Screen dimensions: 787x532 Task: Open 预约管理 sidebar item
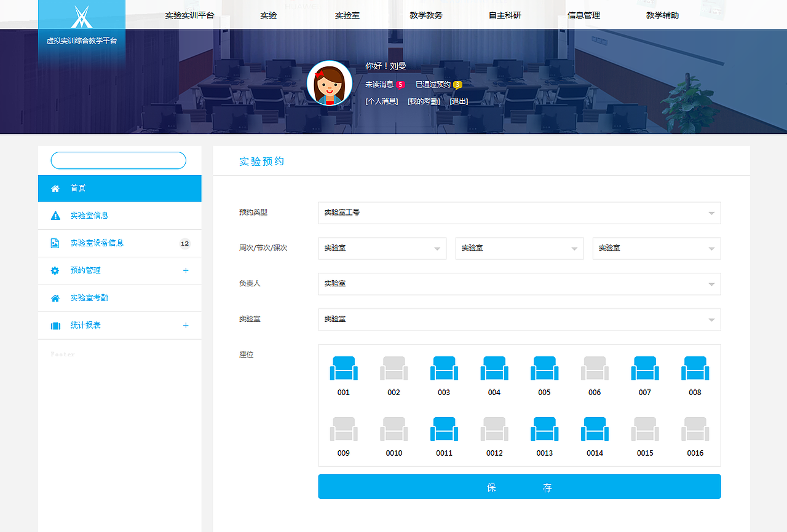coord(120,270)
